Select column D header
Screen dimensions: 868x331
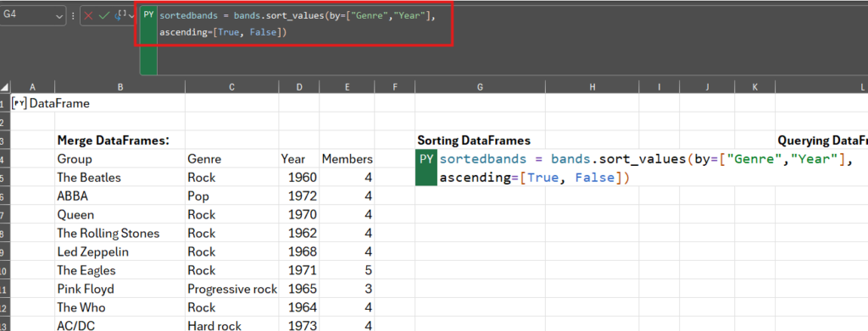click(x=299, y=86)
